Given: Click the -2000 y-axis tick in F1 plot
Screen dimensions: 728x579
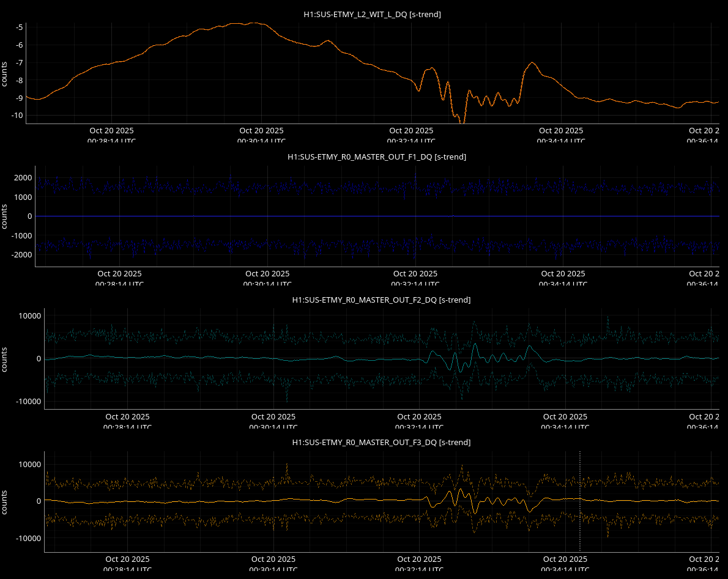Looking at the screenshot, I should [x=22, y=255].
